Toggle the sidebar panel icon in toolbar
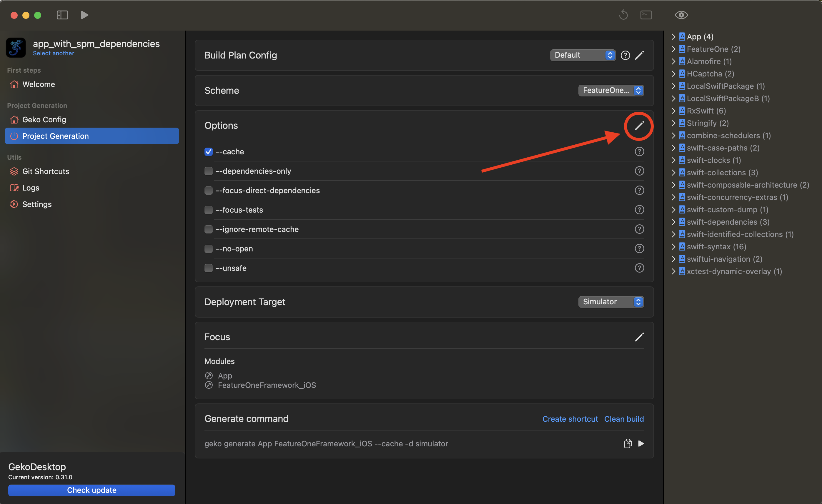Screen dimensions: 822x504 pos(62,15)
